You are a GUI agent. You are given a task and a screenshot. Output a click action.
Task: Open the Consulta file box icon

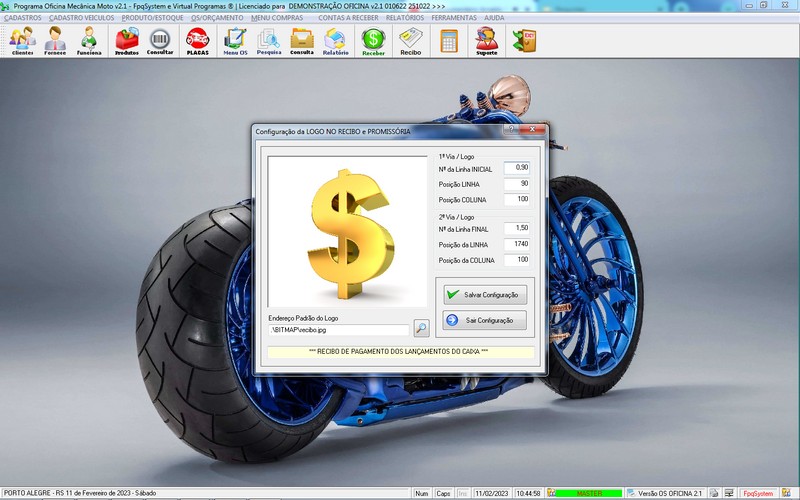[x=302, y=41]
